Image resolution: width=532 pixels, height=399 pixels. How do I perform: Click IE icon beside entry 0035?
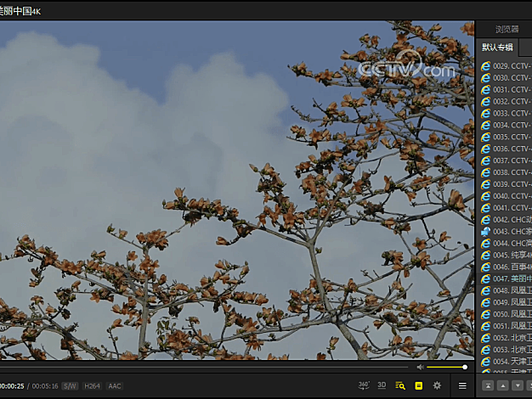(x=485, y=137)
